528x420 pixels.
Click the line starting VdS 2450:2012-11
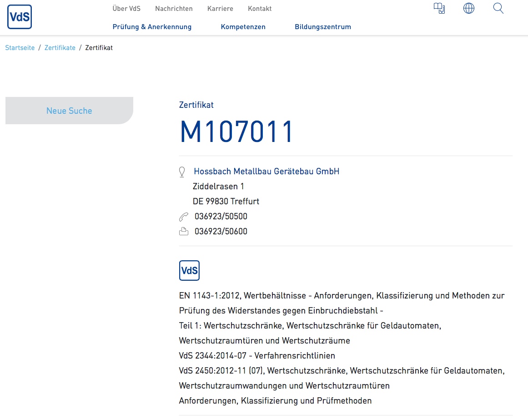[342, 371]
